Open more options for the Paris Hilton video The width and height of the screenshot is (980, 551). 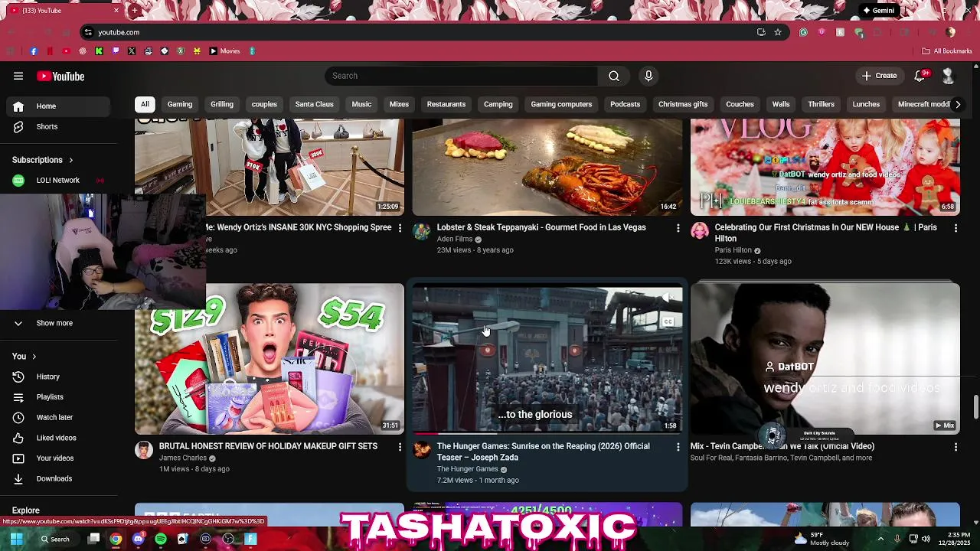coord(955,228)
